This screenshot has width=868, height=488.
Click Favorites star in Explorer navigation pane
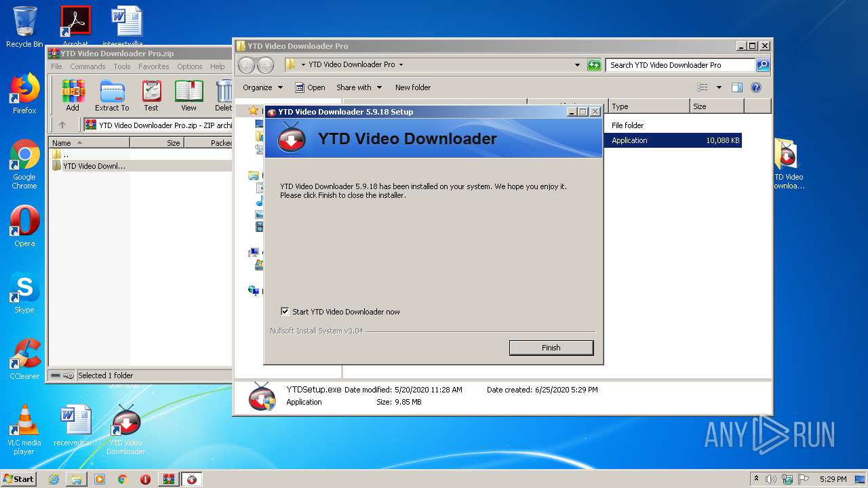253,110
